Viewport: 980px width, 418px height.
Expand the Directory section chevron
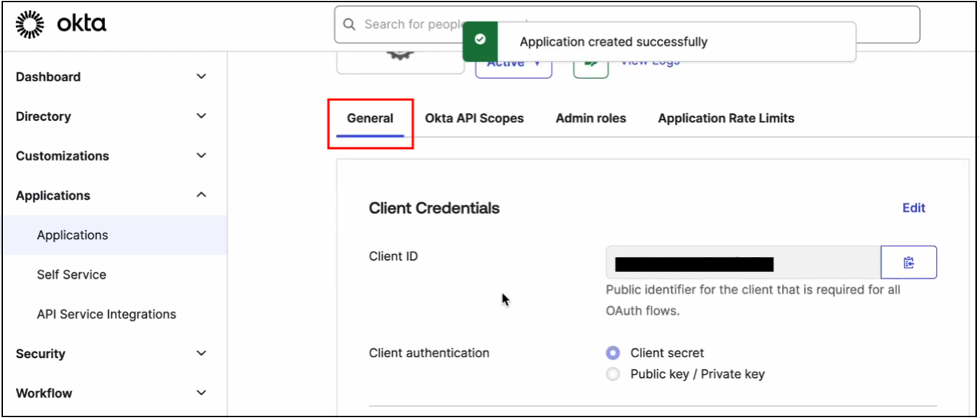pos(201,116)
